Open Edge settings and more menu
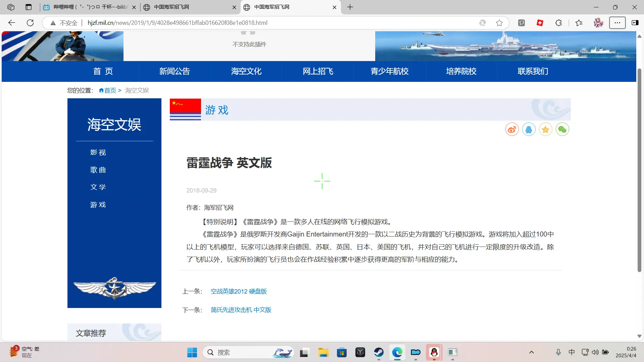The height and width of the screenshot is (362, 644). (617, 23)
